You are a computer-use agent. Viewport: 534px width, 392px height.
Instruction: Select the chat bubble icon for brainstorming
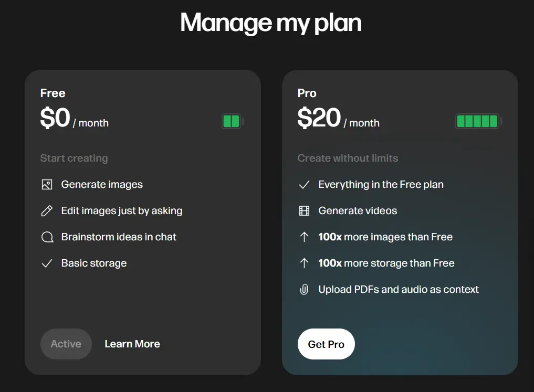47,237
